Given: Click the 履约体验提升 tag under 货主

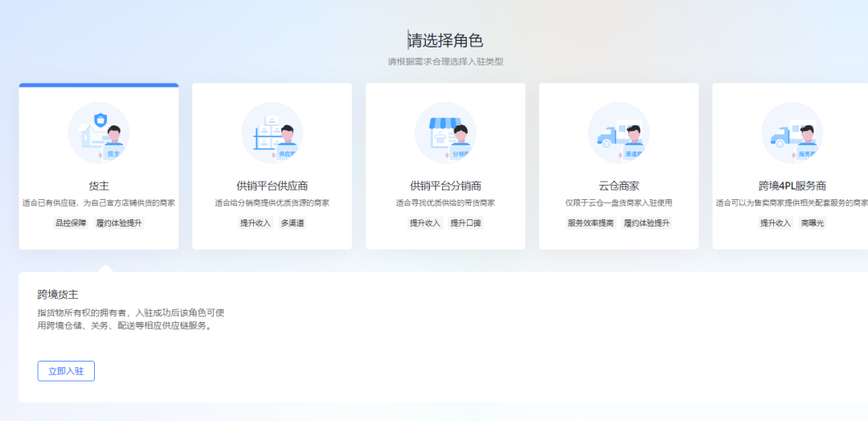Looking at the screenshot, I should (x=119, y=223).
